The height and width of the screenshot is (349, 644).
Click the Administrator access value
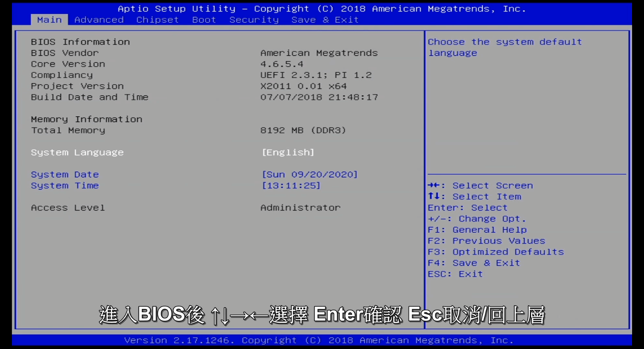point(300,208)
